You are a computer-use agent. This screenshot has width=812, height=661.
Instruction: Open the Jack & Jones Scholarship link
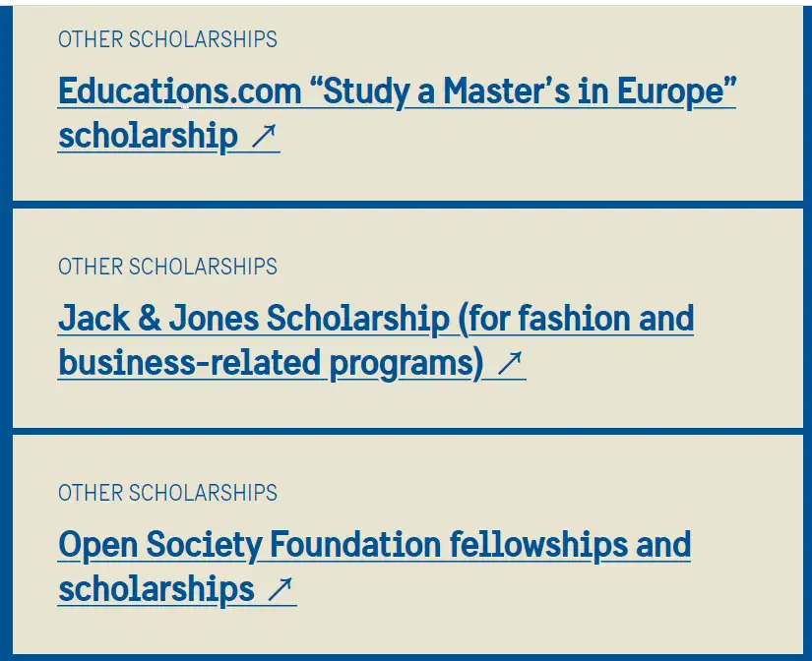click(253, 319)
